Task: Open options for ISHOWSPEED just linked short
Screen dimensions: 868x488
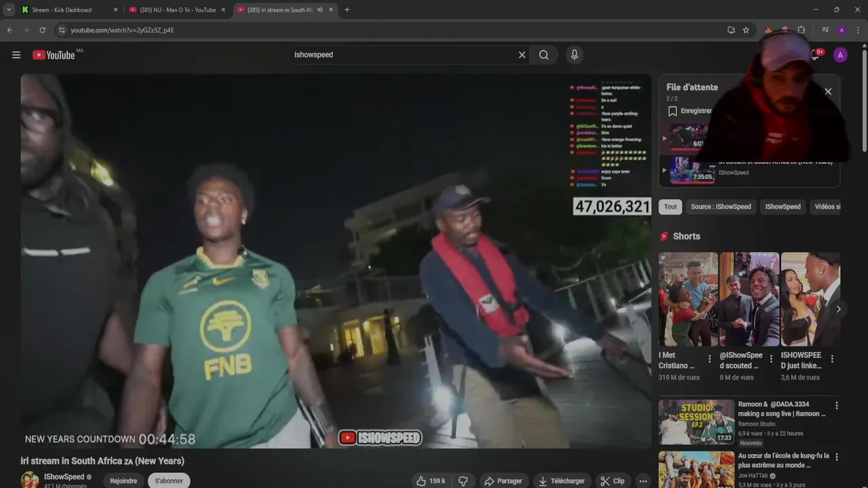Action: [x=832, y=359]
